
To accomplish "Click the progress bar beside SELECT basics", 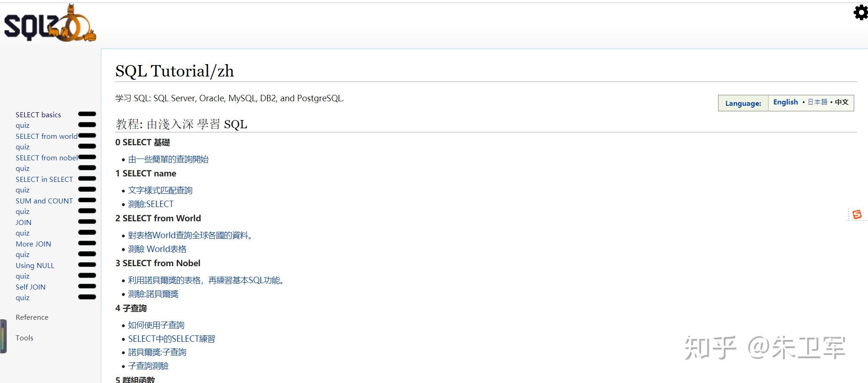I will 87,114.
